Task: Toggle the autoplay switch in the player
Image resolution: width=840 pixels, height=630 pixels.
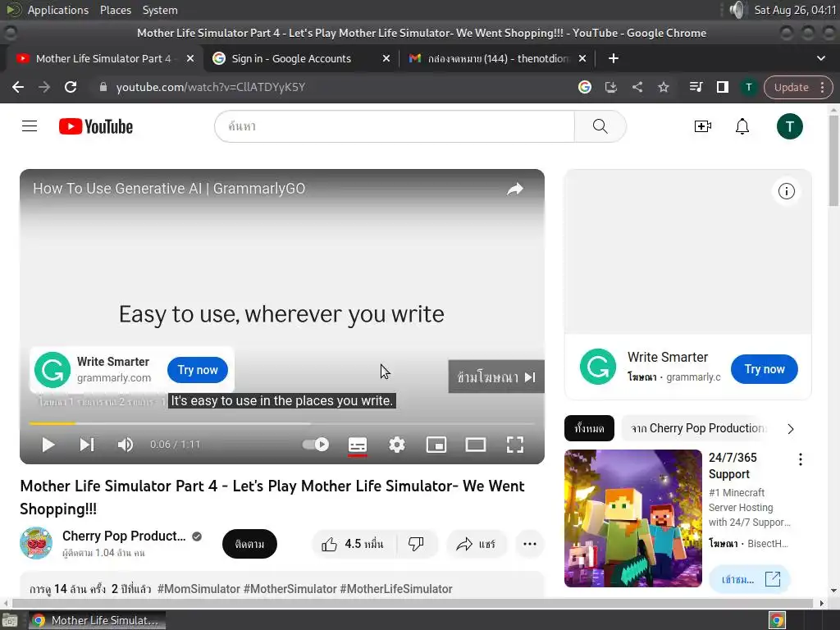Action: tap(316, 444)
